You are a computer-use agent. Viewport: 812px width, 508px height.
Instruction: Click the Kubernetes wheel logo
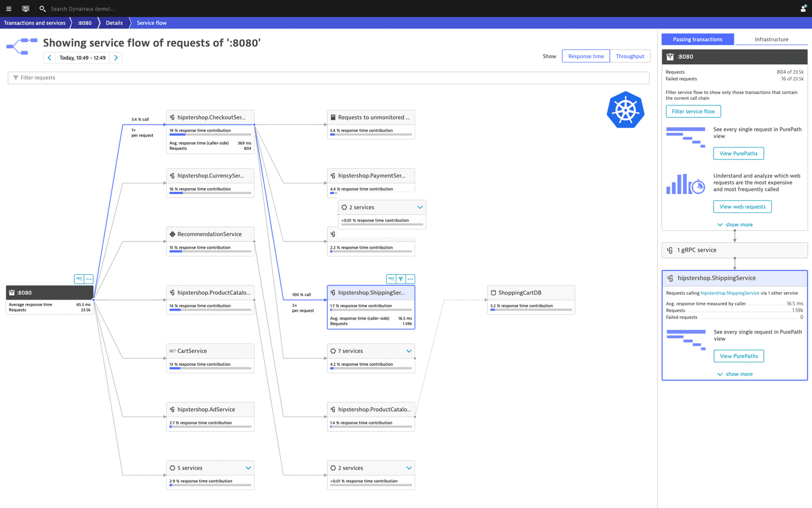point(625,110)
